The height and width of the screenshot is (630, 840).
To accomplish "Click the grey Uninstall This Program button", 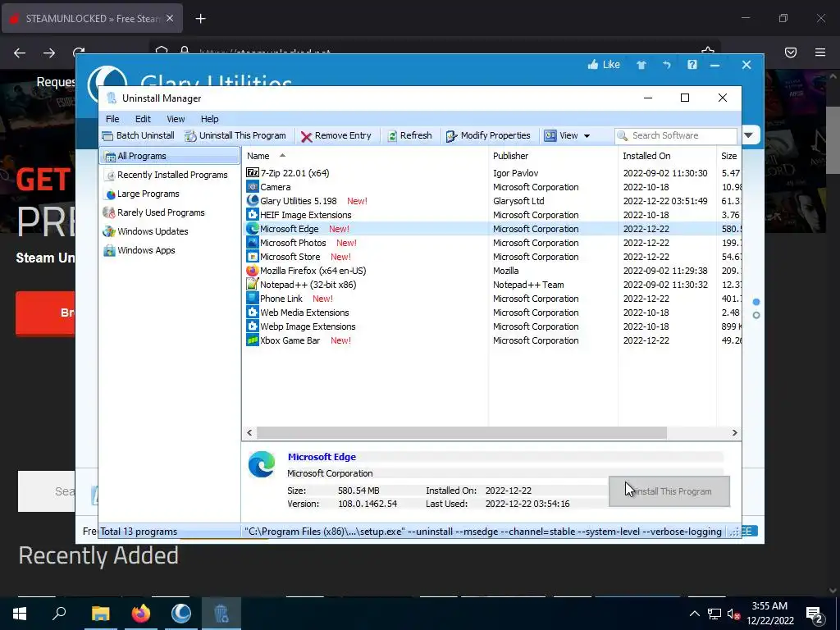I will (x=669, y=491).
